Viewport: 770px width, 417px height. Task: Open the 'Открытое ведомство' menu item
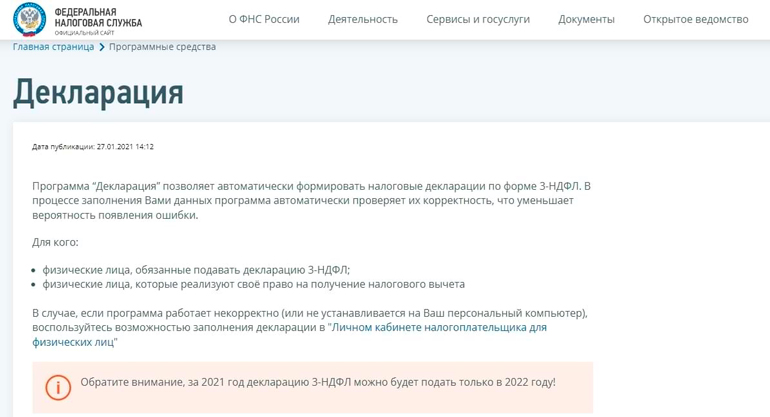[x=695, y=19]
